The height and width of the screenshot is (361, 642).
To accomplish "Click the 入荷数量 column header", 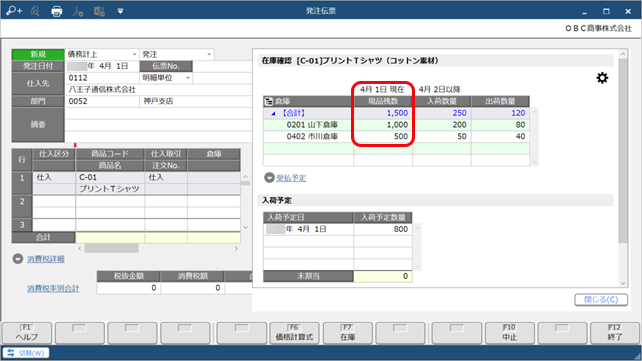I will 441,101.
